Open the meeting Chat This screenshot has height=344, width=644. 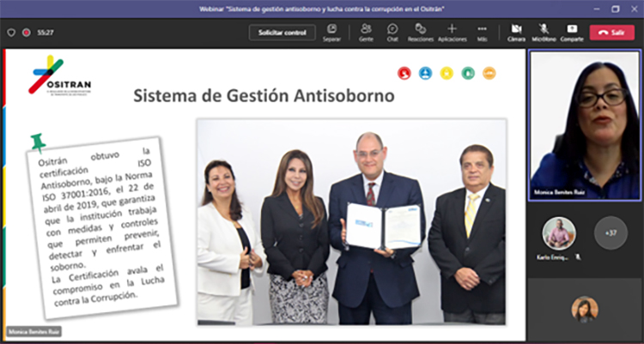click(392, 33)
